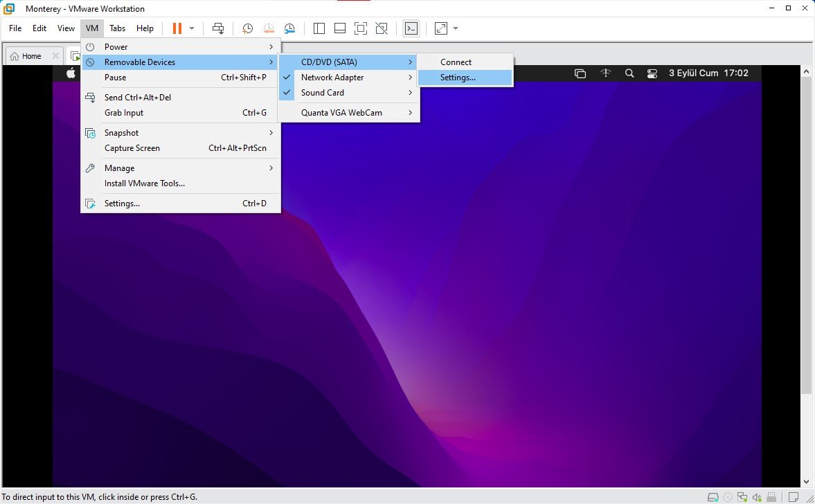
Task: Toggle the checked Sound Card entry
Action: pos(349,93)
